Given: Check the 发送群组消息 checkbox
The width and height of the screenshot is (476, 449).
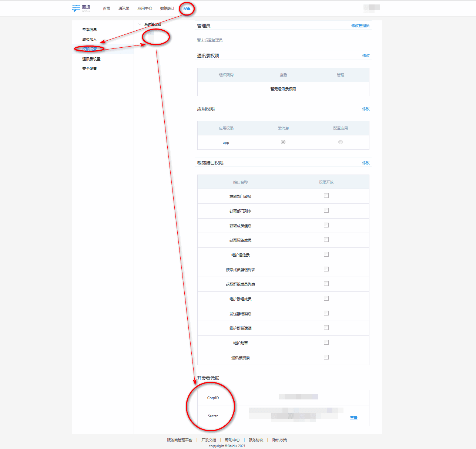Looking at the screenshot, I should [x=326, y=313].
